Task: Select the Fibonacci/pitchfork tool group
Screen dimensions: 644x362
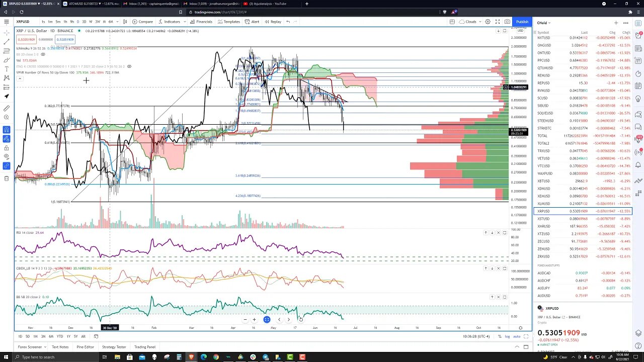Action: (x=6, y=51)
